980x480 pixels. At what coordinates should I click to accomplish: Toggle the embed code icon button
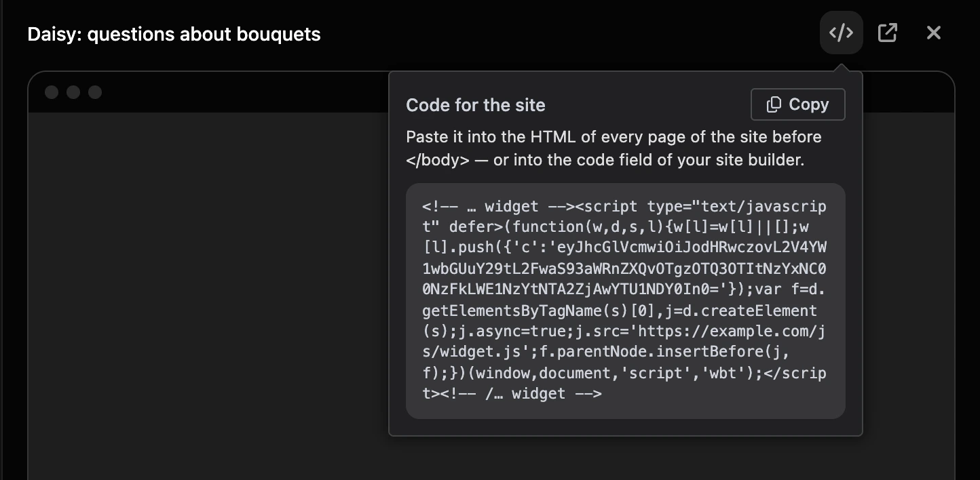pyautogui.click(x=841, y=33)
